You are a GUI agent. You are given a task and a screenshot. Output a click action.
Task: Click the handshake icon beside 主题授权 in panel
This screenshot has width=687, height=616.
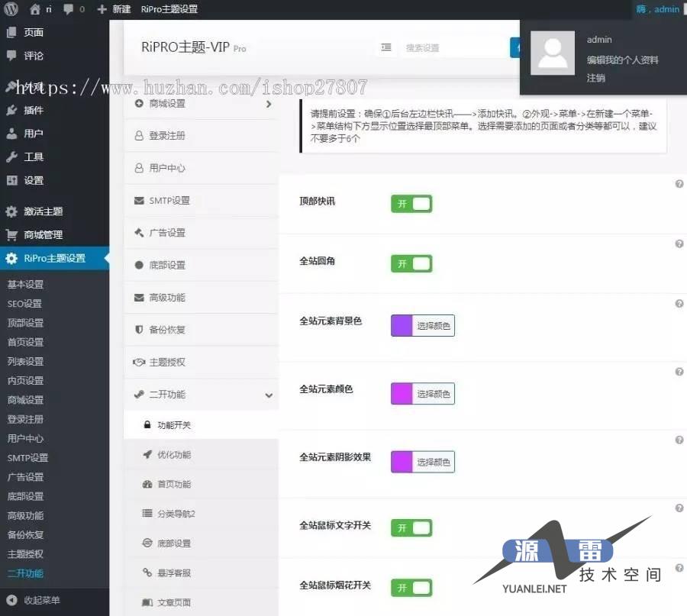(139, 363)
